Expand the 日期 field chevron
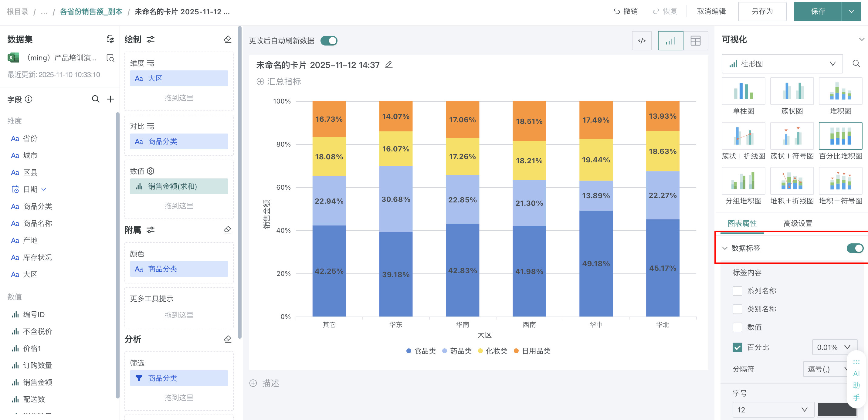 44,189
